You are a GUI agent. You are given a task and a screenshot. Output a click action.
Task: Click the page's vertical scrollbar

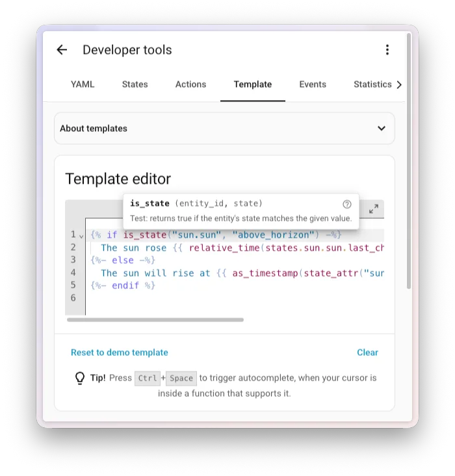point(409,161)
